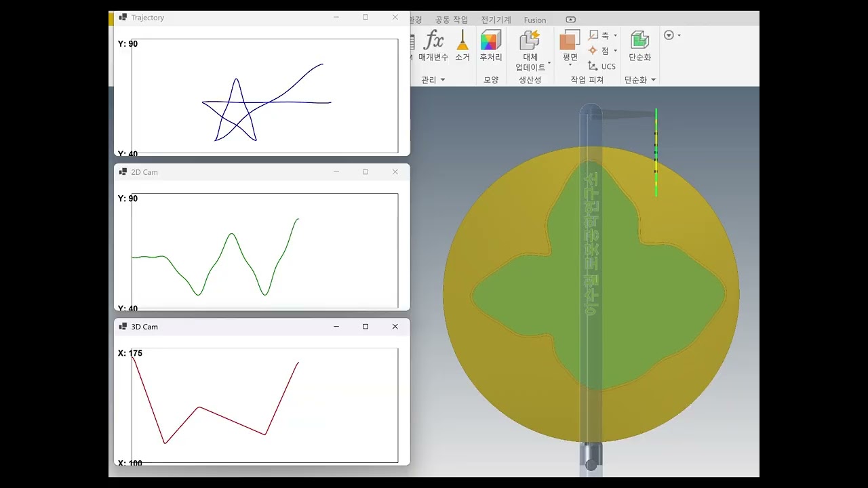Select the 평면 work plane tool

coord(570,45)
